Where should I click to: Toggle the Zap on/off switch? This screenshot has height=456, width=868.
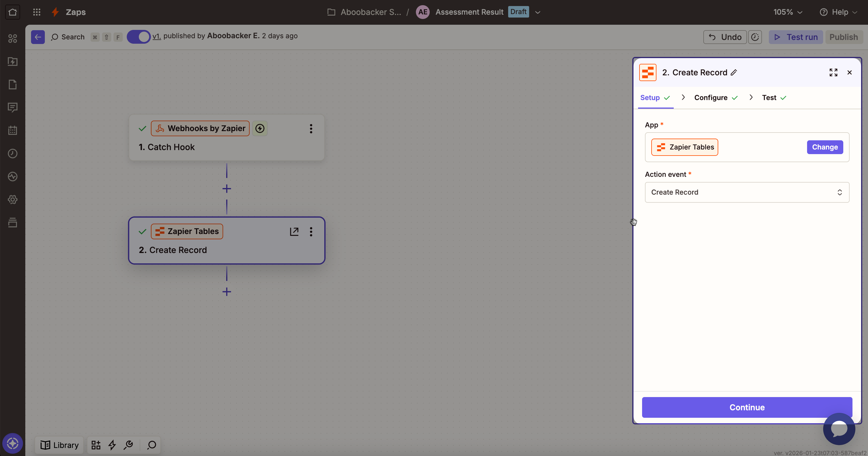pos(139,37)
